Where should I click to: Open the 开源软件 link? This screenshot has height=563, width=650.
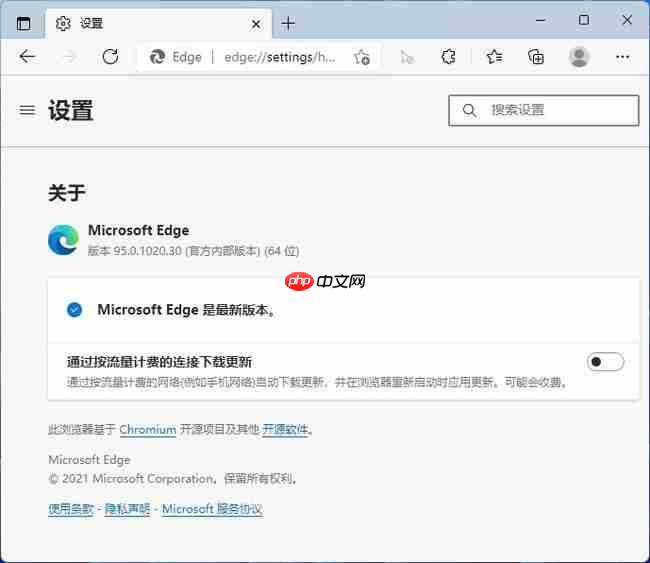coord(285,430)
